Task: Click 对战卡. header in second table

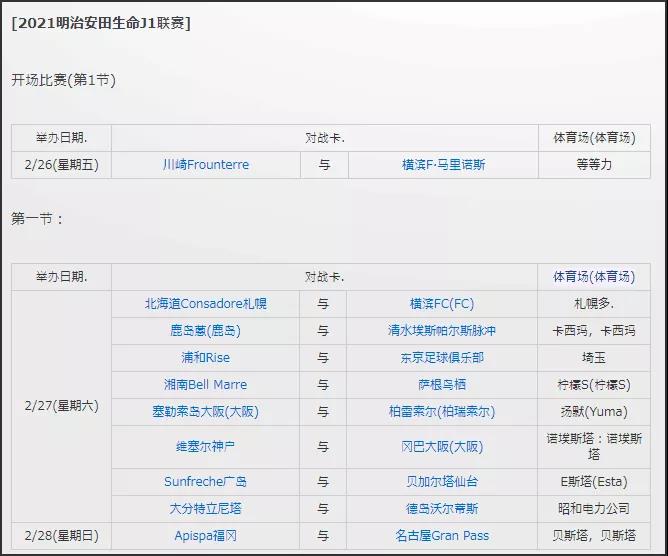Action: 324,277
